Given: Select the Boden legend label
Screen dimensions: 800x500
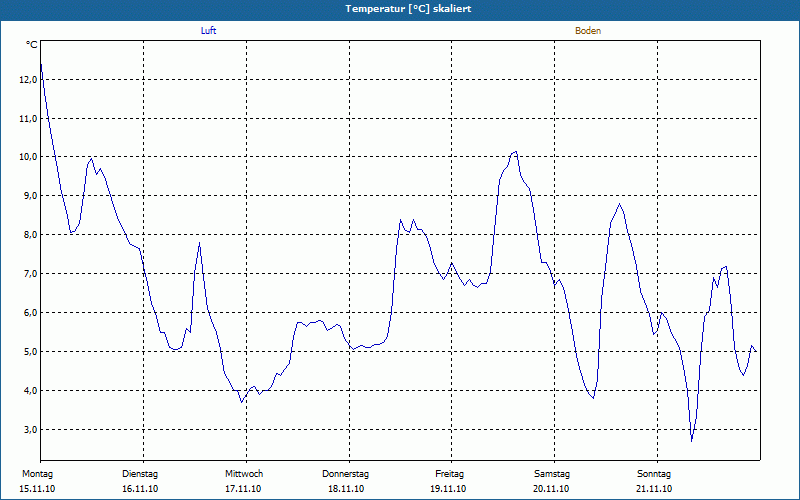Looking at the screenshot, I should pyautogui.click(x=588, y=31).
